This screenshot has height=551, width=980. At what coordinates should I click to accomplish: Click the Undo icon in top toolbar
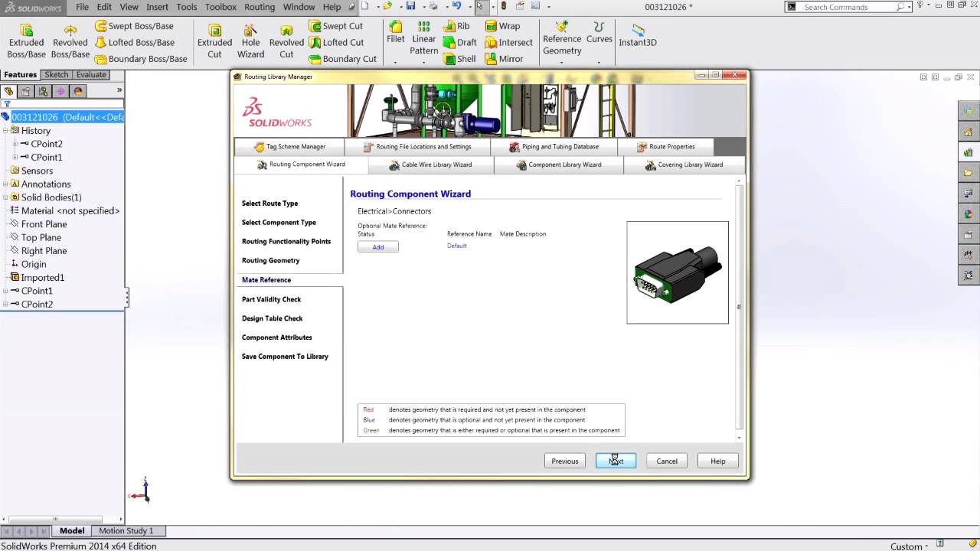[x=456, y=6]
